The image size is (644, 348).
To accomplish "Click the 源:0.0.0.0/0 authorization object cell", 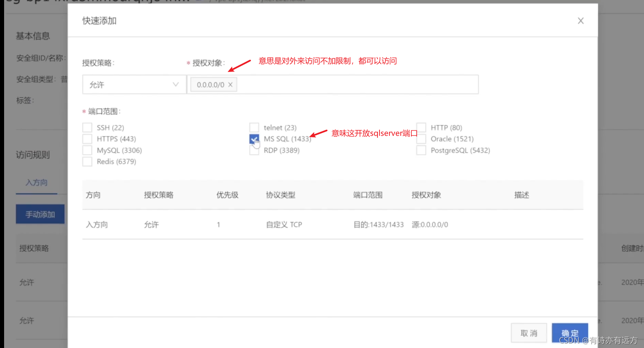I will pyautogui.click(x=430, y=225).
